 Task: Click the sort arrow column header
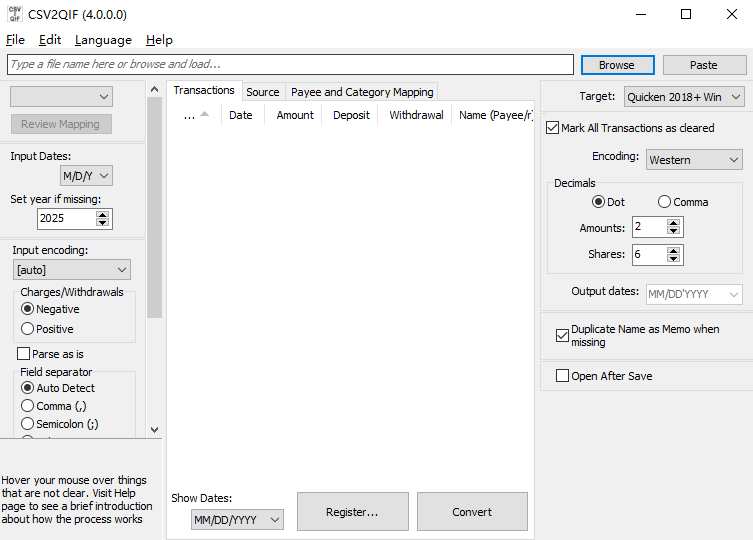[196, 115]
